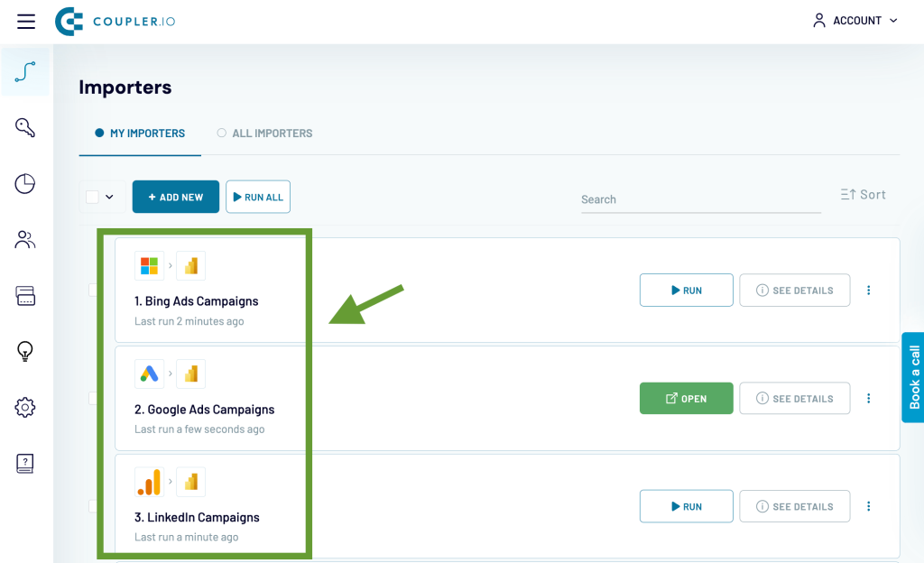Viewport: 924px width, 563px height.
Task: Open the key connections sidebar icon
Action: coord(24,127)
